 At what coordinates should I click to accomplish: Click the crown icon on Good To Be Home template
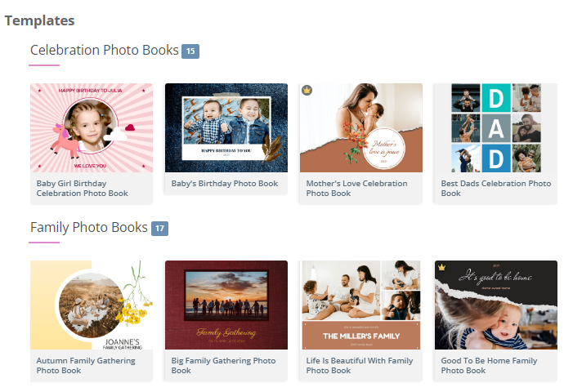[441, 267]
